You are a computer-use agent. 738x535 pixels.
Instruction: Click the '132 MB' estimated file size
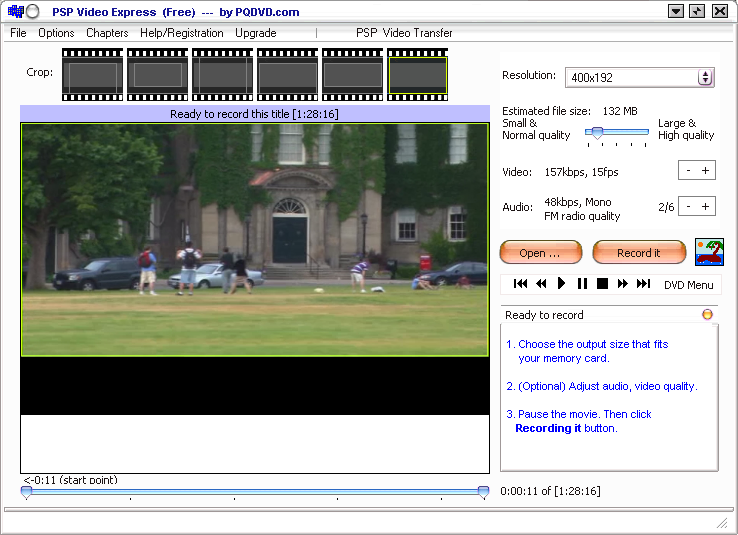[x=620, y=111]
